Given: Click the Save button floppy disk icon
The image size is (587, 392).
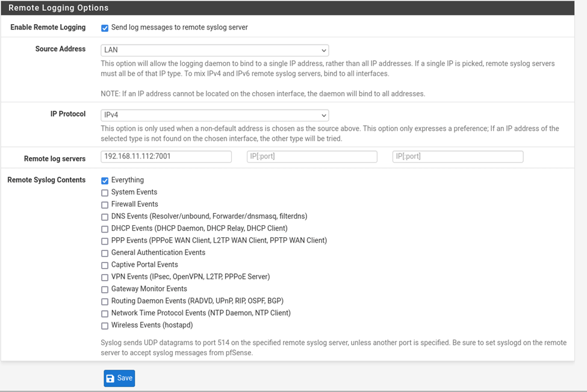Looking at the screenshot, I should [110, 379].
